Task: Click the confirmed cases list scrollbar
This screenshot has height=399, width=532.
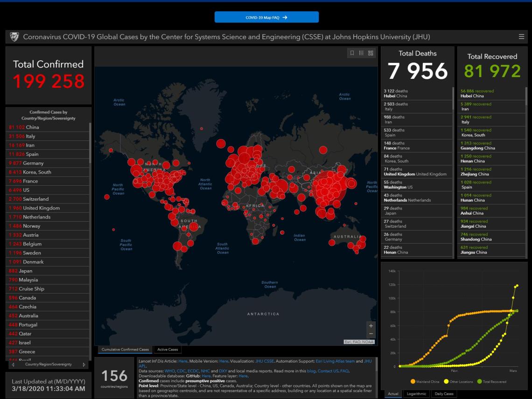Action: [90, 143]
